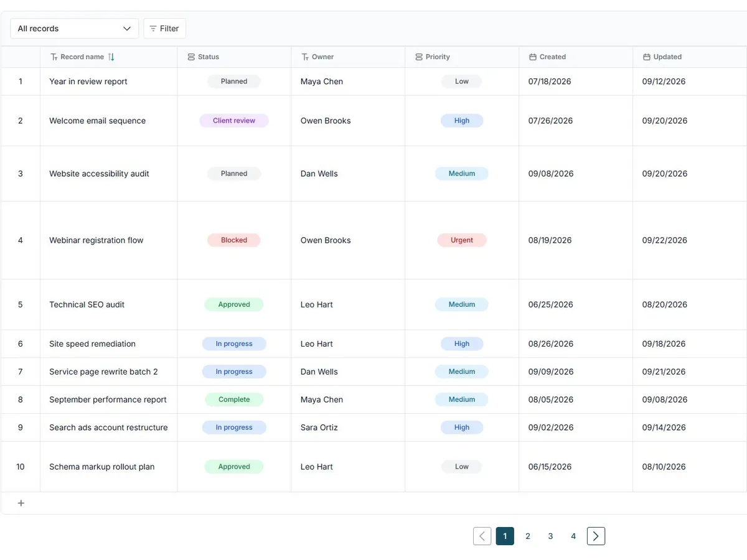Select the Year in review report cell
Image resolution: width=747 pixels, height=560 pixels.
109,82
